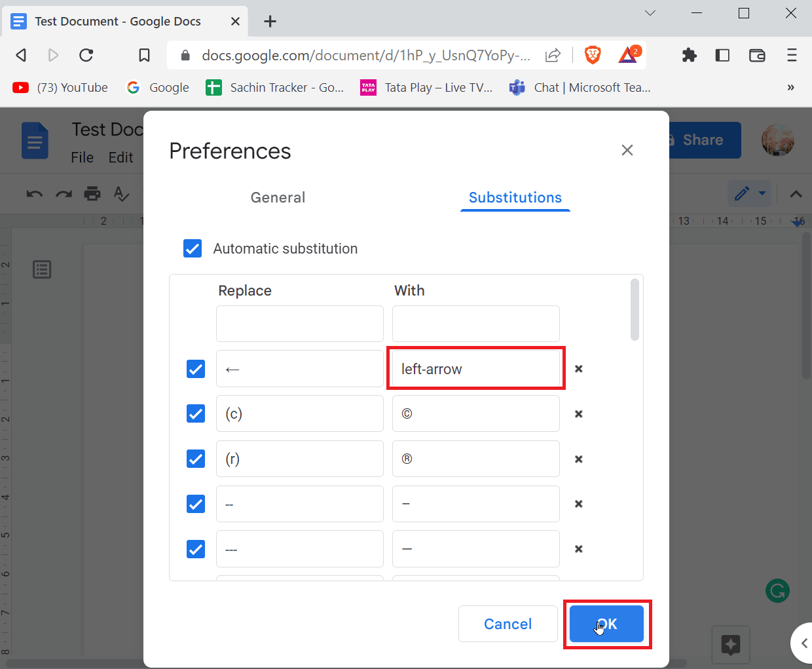Uncheck the (c) to © substitution
Image resolution: width=812 pixels, height=669 pixels.
[195, 413]
